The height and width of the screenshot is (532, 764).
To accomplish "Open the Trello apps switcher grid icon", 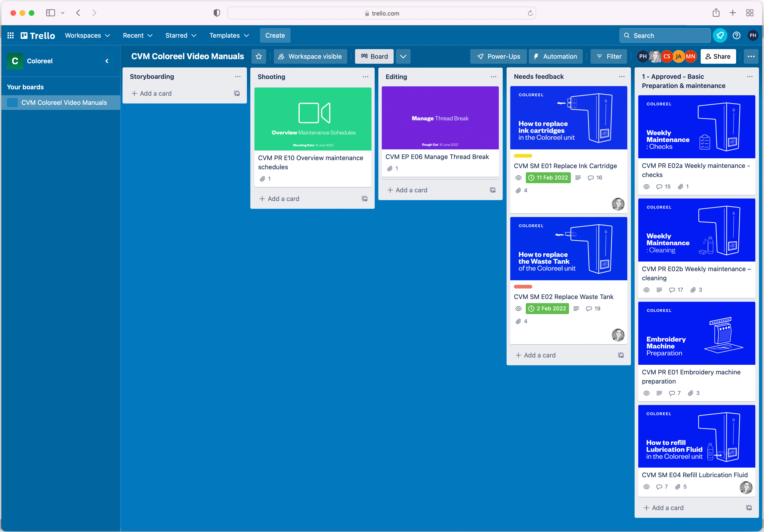I will [x=10, y=35].
